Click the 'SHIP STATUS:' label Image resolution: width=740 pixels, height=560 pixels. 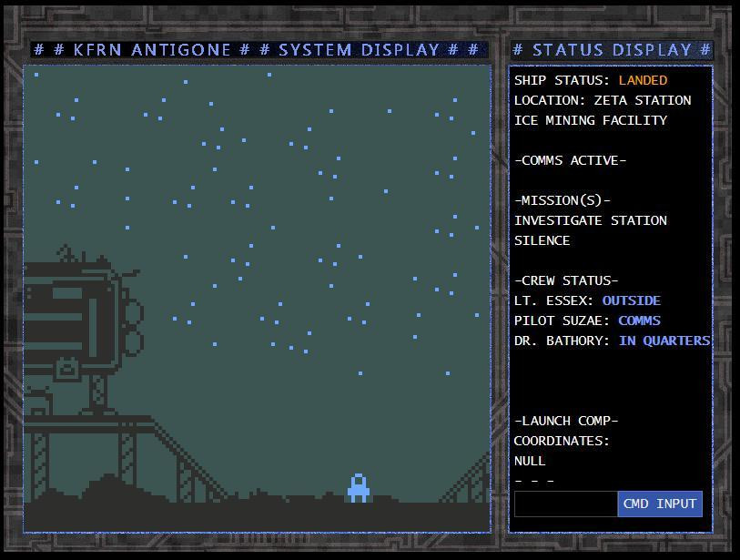point(563,80)
